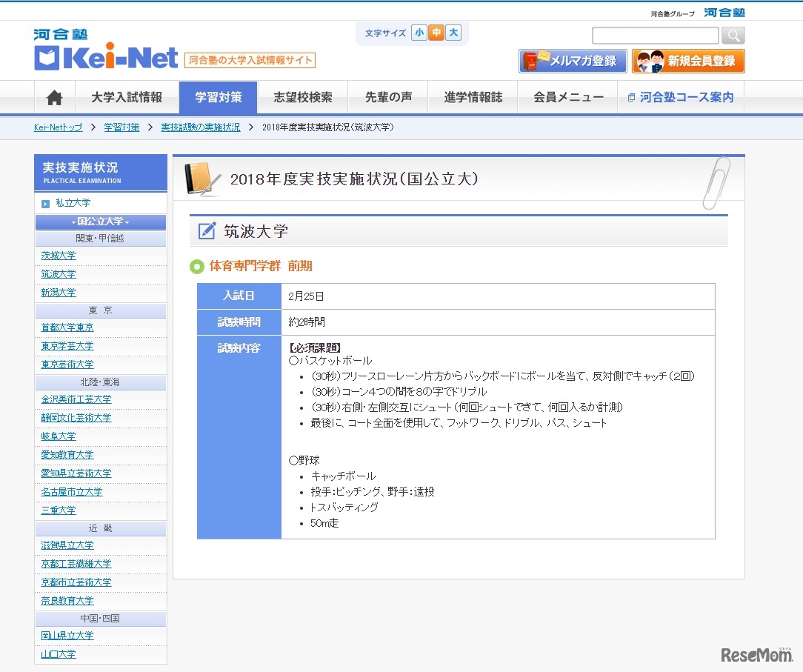Click the pencil icon next to 筑波大学 heading

207,231
